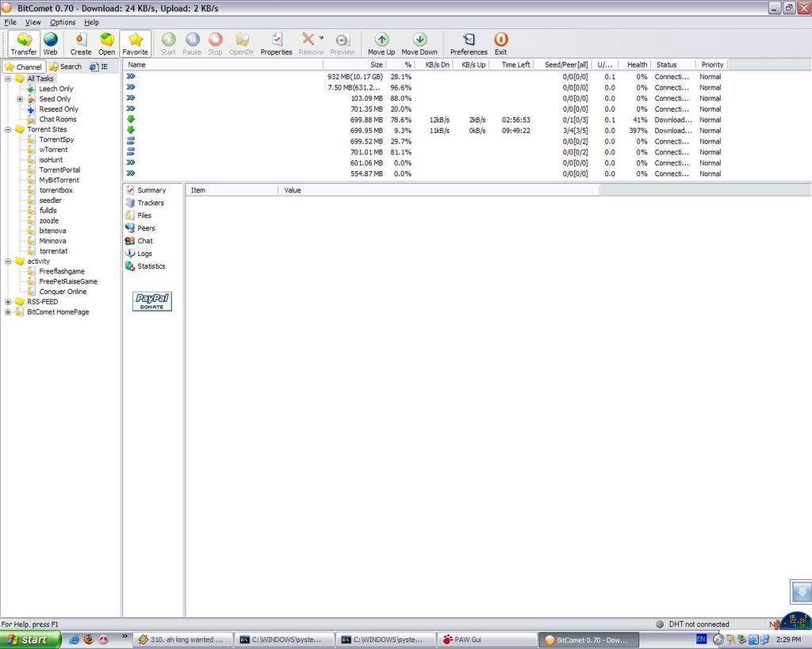Open Preferences from the toolbar
The height and width of the screenshot is (649, 812).
point(469,40)
